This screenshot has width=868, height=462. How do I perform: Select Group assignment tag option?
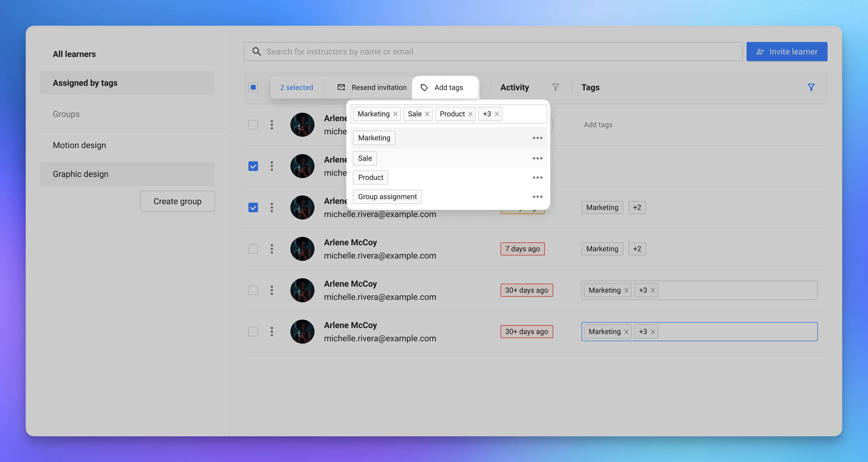click(387, 197)
